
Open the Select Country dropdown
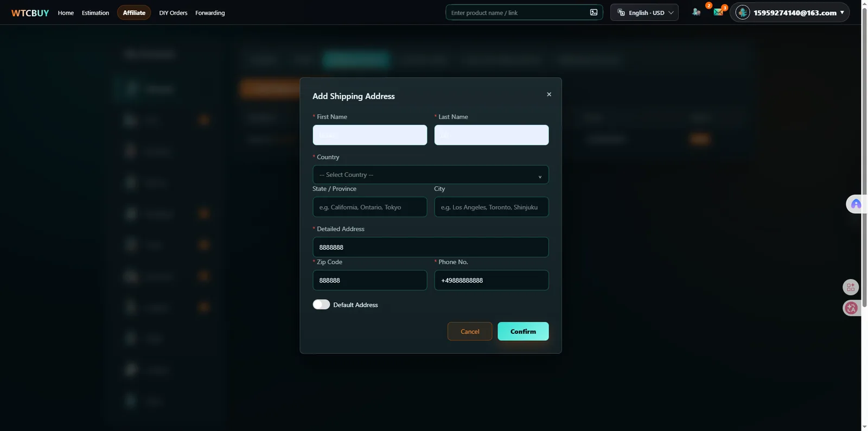click(x=430, y=175)
